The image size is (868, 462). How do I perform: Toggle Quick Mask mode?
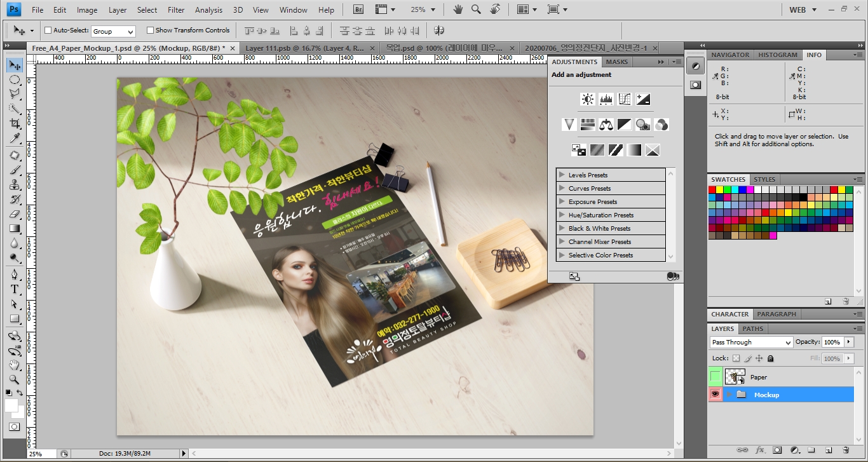tap(15, 427)
